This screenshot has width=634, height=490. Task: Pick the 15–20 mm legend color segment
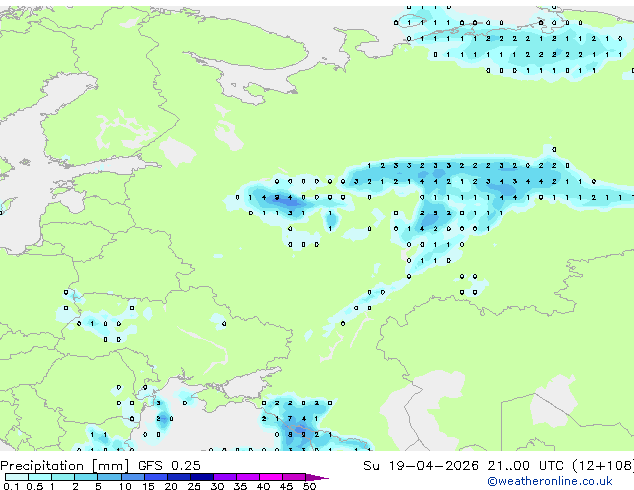point(156,477)
